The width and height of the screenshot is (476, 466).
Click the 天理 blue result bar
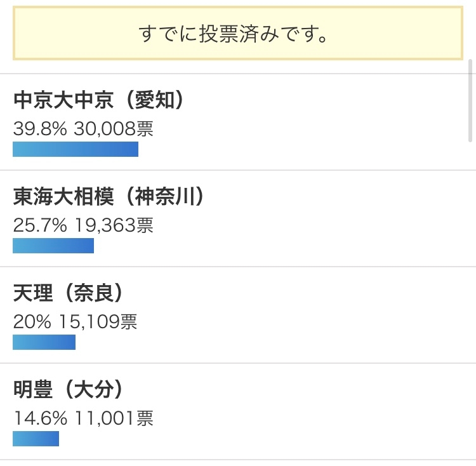(44, 342)
